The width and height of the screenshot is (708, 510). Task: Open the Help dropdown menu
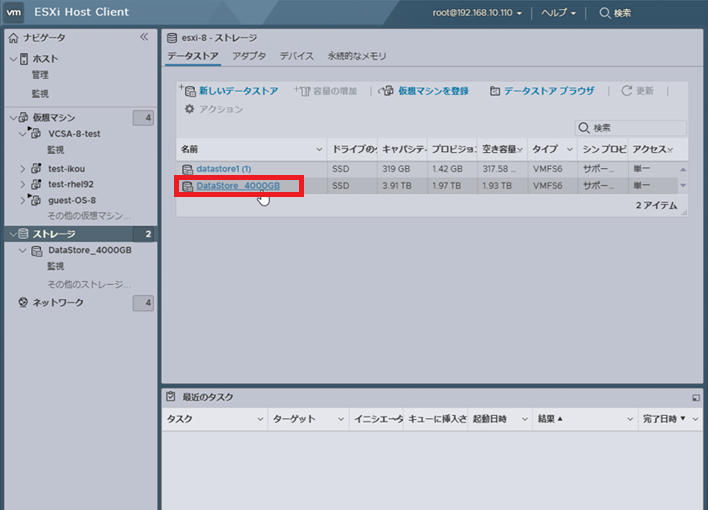pos(558,13)
